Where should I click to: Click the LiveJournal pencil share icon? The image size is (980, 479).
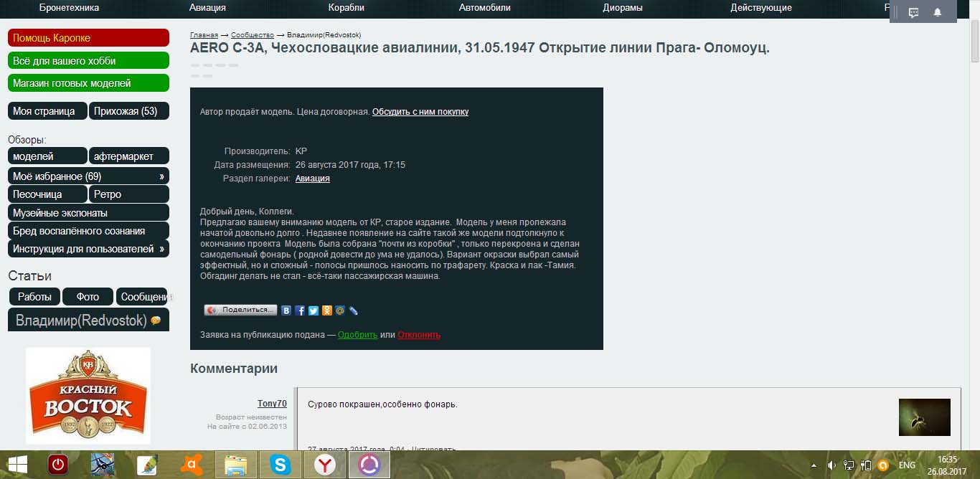coord(353,310)
